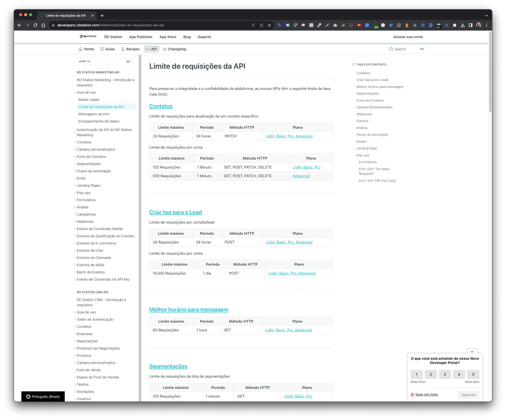Open the browser extensions puzzle icon
Viewport: 506px width, 420px height.
tap(455, 25)
